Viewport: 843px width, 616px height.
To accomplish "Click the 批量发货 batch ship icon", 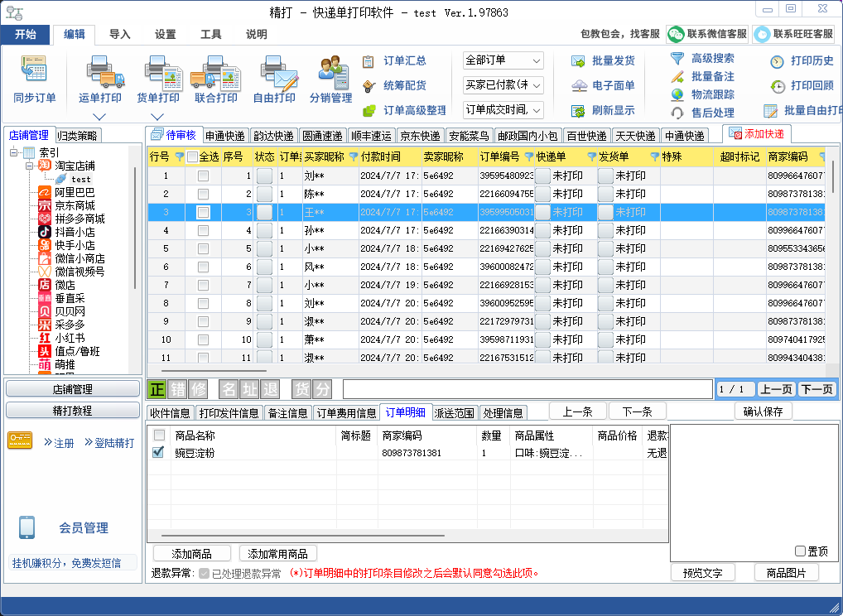I will [579, 61].
